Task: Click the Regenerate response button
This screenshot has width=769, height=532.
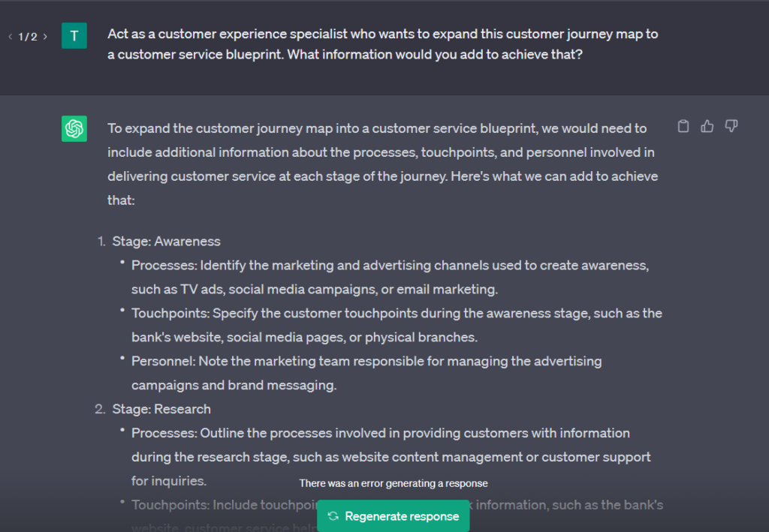Action: [394, 515]
